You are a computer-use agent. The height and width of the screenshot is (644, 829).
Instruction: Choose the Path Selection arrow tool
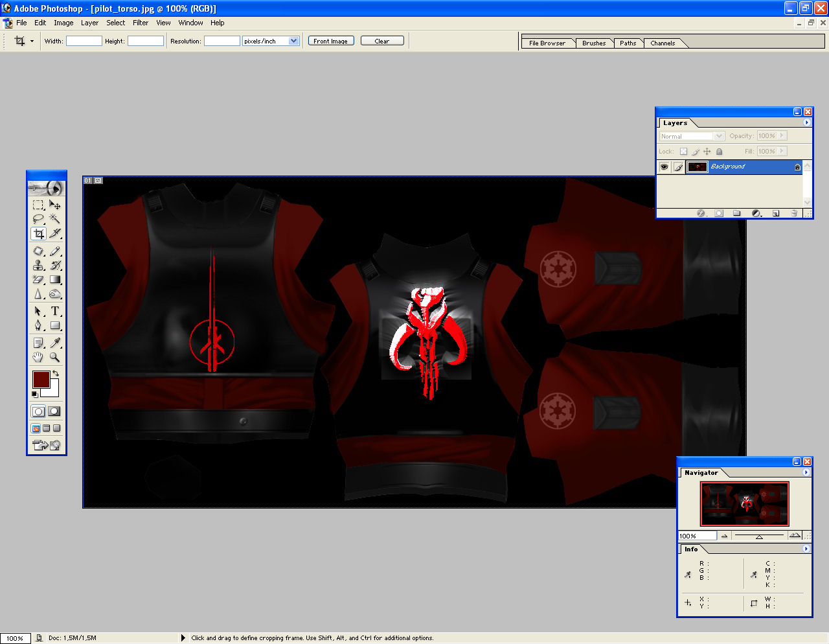coord(38,312)
